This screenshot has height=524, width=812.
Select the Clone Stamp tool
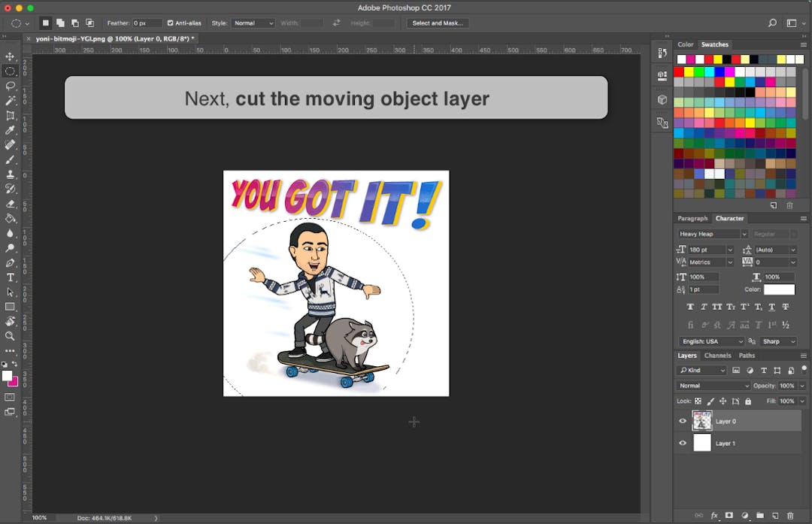coord(11,174)
